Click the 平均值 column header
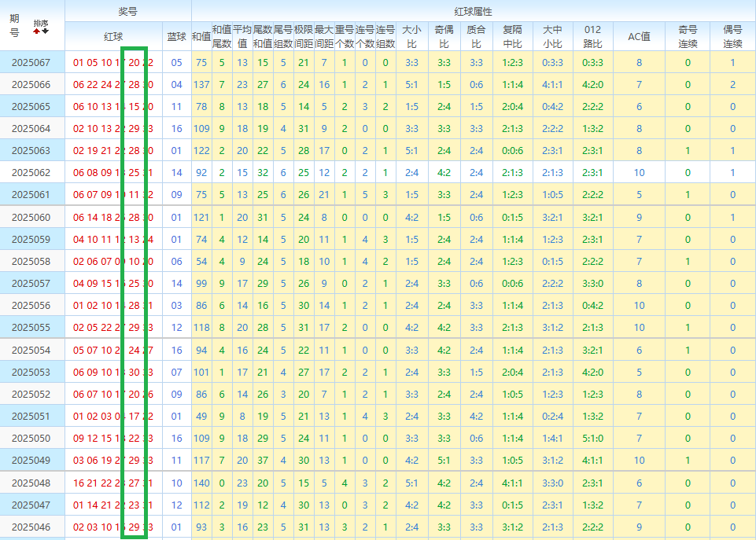The width and height of the screenshot is (756, 540). (242, 36)
